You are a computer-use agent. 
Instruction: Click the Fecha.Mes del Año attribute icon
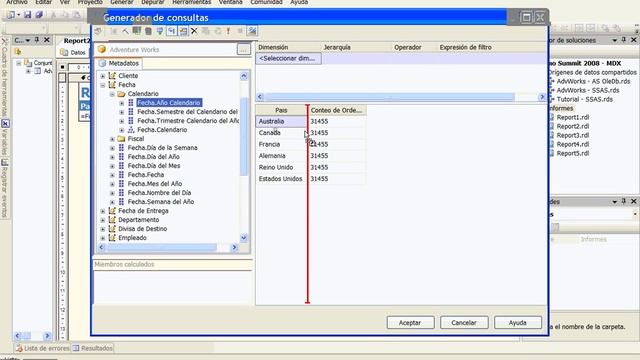[121, 184]
